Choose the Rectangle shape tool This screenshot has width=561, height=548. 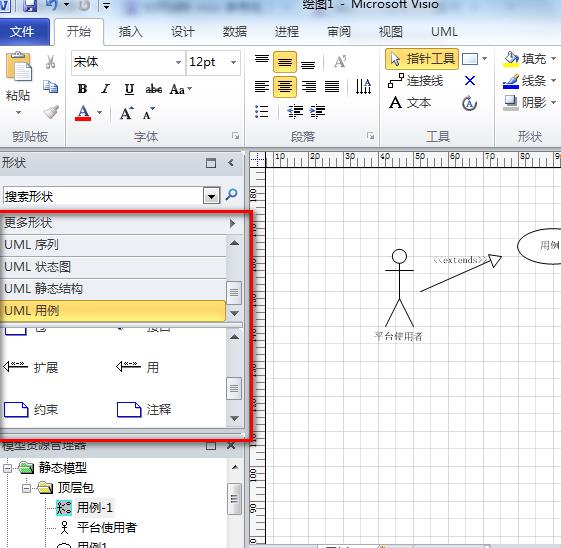point(470,59)
